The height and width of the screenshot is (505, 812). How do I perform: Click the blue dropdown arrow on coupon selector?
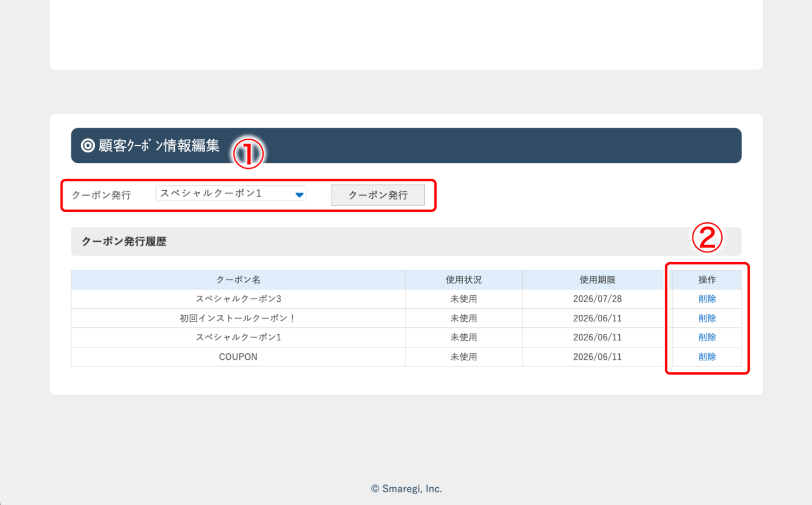299,193
